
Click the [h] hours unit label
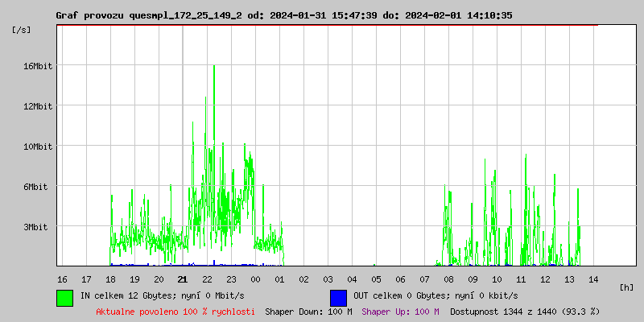(x=627, y=287)
